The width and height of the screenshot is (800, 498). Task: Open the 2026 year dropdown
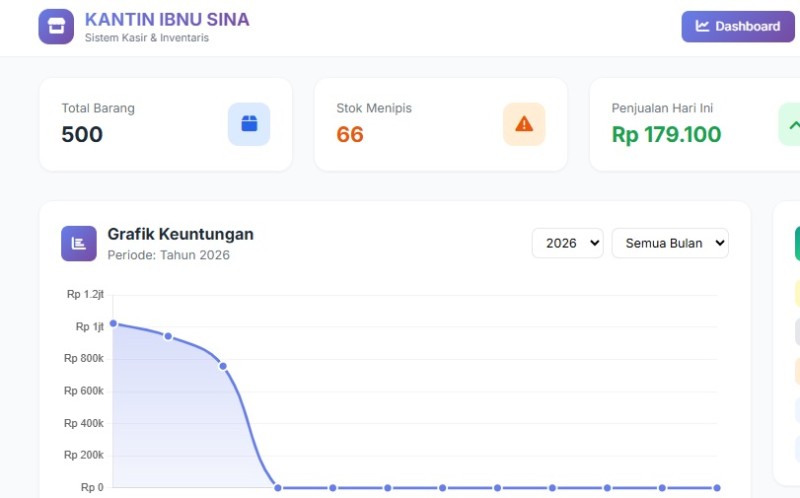(567, 243)
